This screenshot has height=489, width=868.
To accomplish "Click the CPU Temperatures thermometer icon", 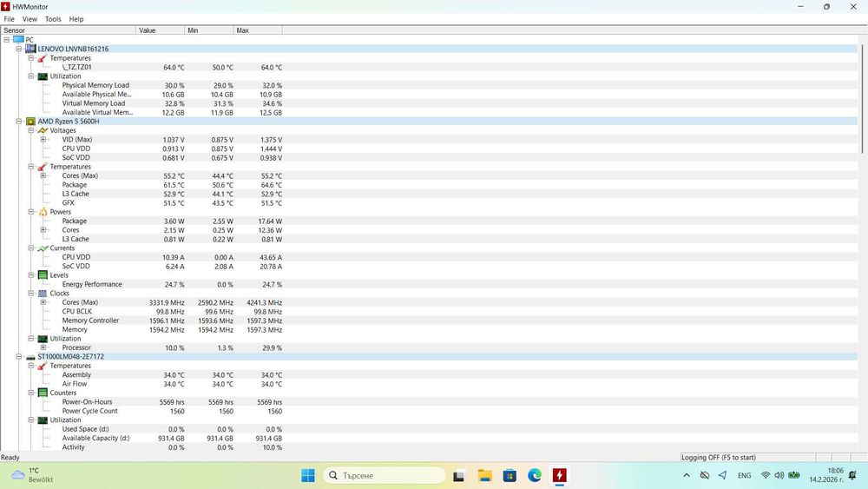I will pos(43,167).
